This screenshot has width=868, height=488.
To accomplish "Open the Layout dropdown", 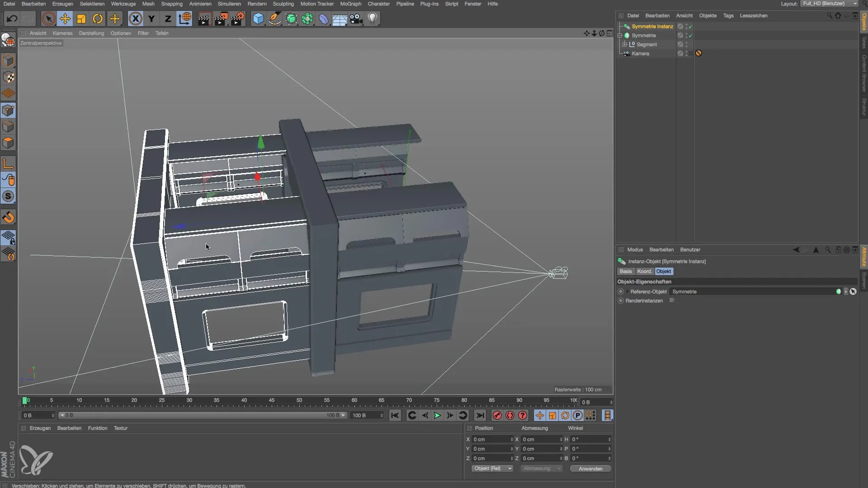I will (829, 4).
